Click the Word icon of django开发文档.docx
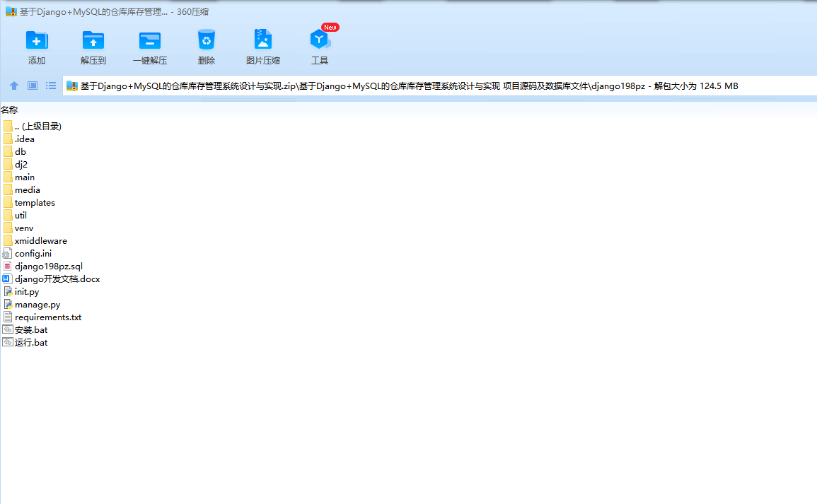Screen dimensions: 817x504 (x=7, y=279)
